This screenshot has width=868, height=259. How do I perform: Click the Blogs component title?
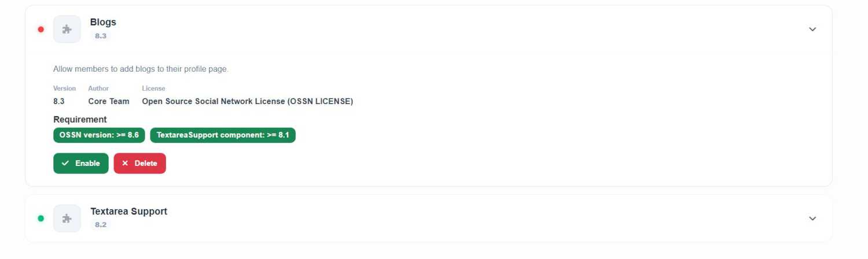pyautogui.click(x=103, y=22)
